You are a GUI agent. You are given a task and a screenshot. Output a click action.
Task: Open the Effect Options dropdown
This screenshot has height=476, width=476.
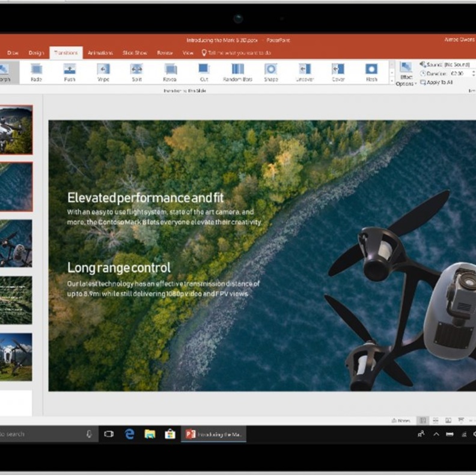click(406, 74)
